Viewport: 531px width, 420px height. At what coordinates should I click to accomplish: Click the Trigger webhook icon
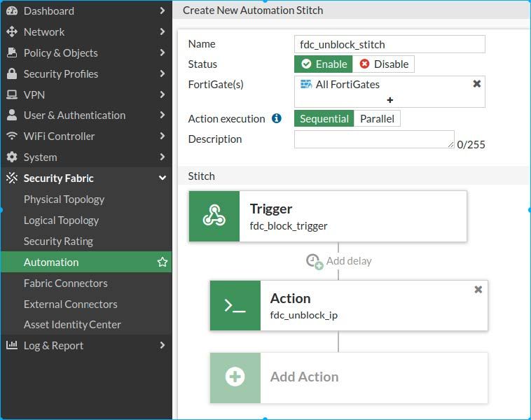coord(214,217)
